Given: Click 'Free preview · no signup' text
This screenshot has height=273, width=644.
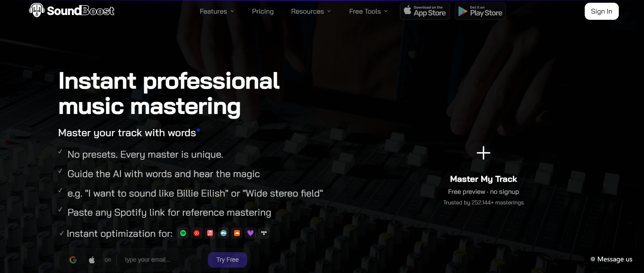Looking at the screenshot, I should [483, 192].
